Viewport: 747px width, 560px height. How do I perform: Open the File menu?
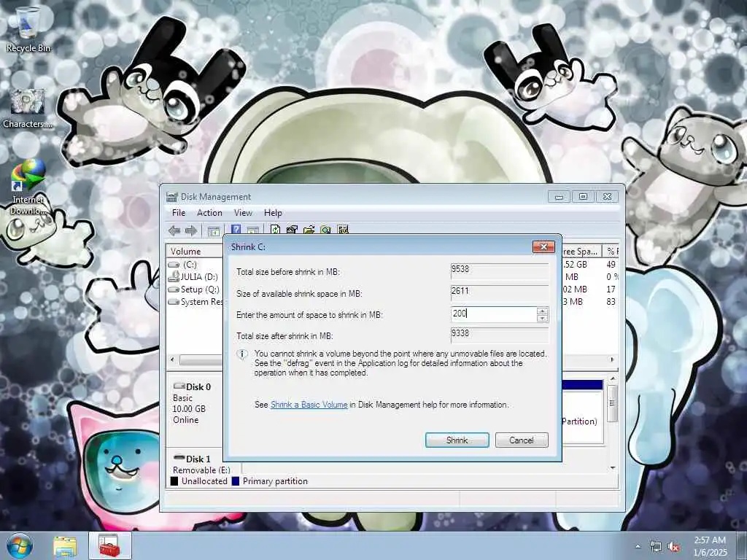(x=179, y=213)
